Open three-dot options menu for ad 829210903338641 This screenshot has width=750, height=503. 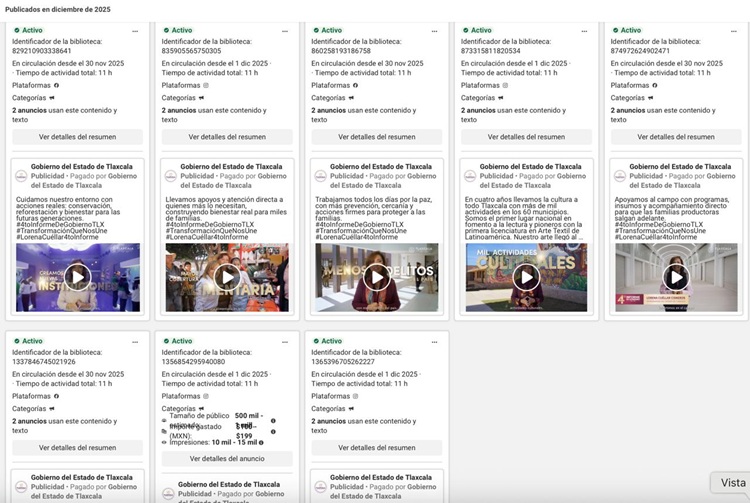pyautogui.click(x=135, y=31)
